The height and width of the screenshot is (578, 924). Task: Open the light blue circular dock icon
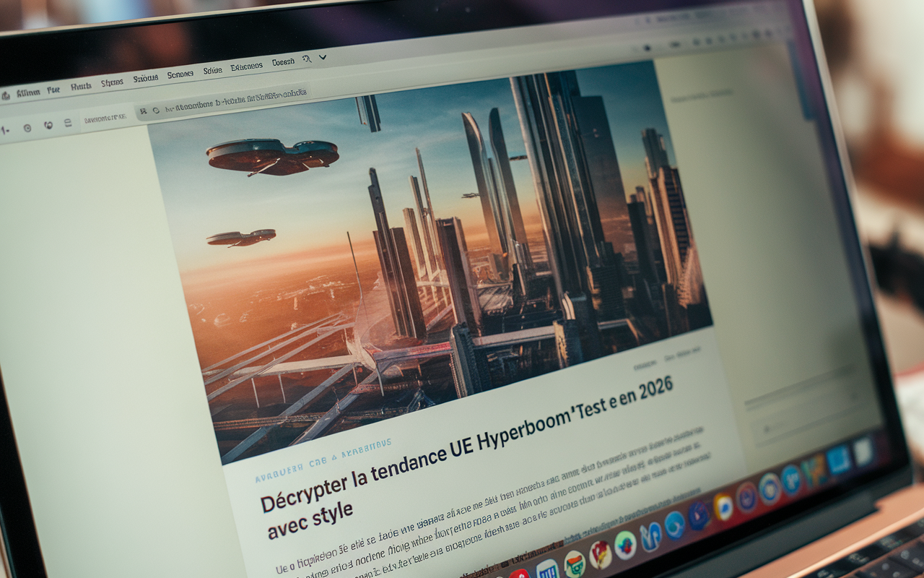pos(674,525)
